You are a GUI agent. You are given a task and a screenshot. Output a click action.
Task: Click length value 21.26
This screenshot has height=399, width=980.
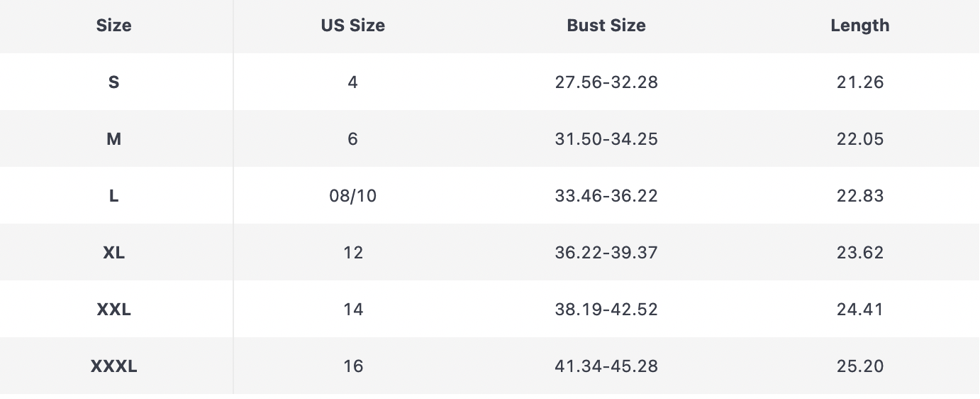tap(859, 82)
